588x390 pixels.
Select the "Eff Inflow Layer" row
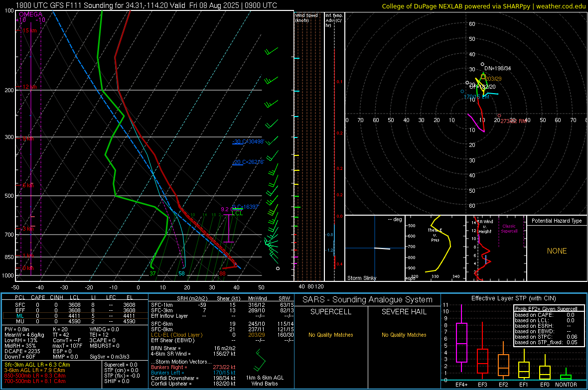[x=222, y=316]
